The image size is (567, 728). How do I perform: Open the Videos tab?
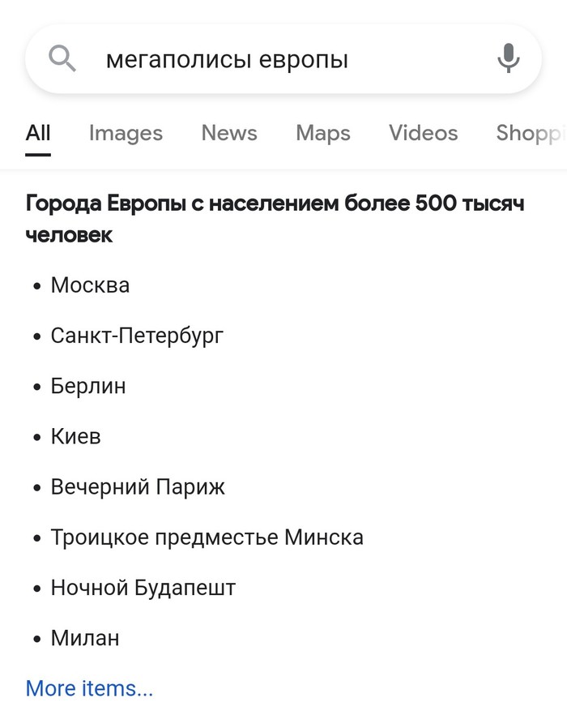click(423, 133)
